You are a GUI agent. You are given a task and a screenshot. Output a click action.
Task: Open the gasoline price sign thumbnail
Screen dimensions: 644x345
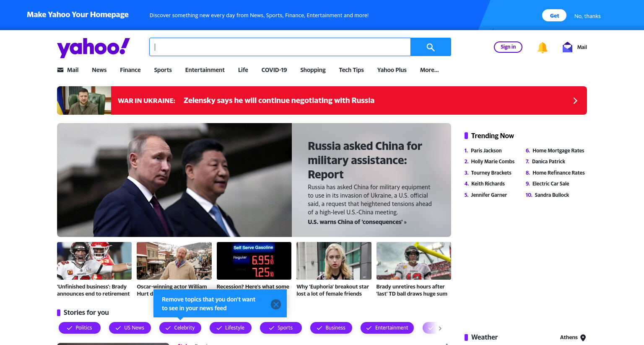[x=254, y=261]
